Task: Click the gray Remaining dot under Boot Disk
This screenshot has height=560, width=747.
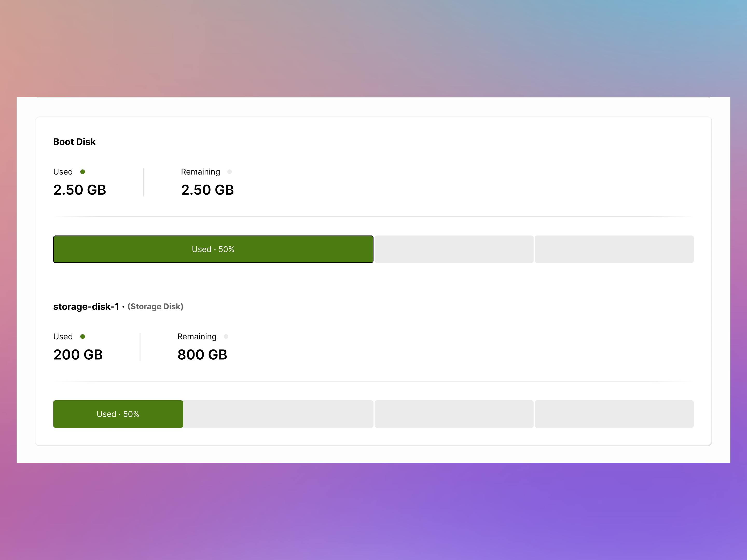Action: click(230, 172)
